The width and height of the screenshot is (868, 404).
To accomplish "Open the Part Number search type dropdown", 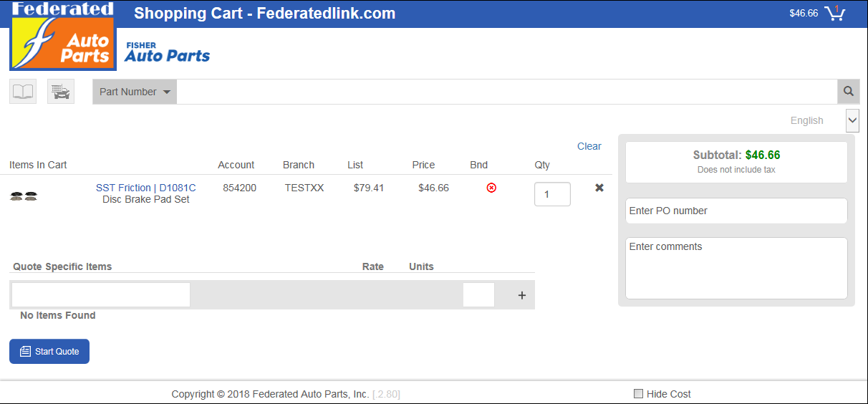I will (x=135, y=92).
